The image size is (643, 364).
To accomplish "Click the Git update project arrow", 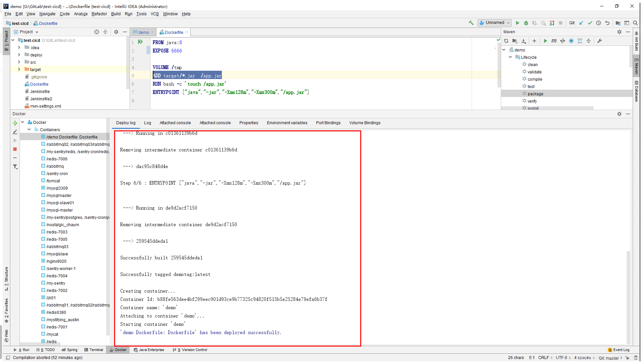I will pos(581,23).
